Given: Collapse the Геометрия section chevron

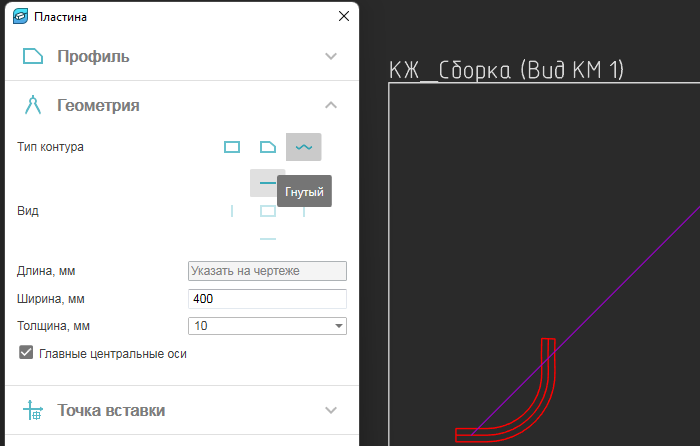Looking at the screenshot, I should pyautogui.click(x=331, y=105).
